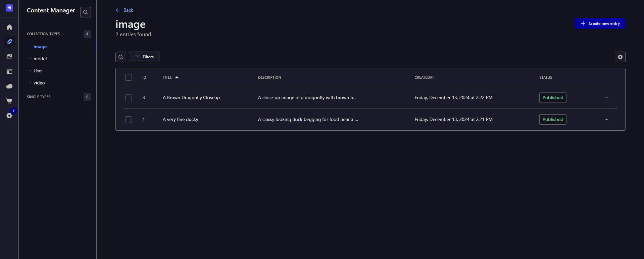Viewport: 644px width, 259px height.
Task: Open row actions for A very fine ducky
Action: pyautogui.click(x=606, y=120)
